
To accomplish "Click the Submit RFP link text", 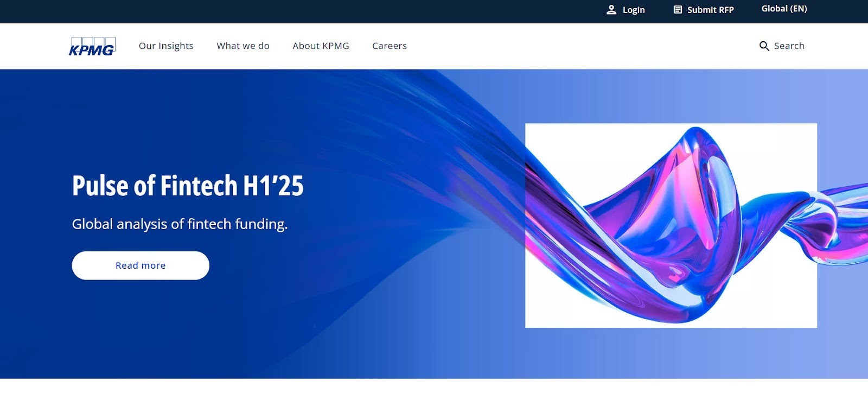I will click(x=710, y=10).
